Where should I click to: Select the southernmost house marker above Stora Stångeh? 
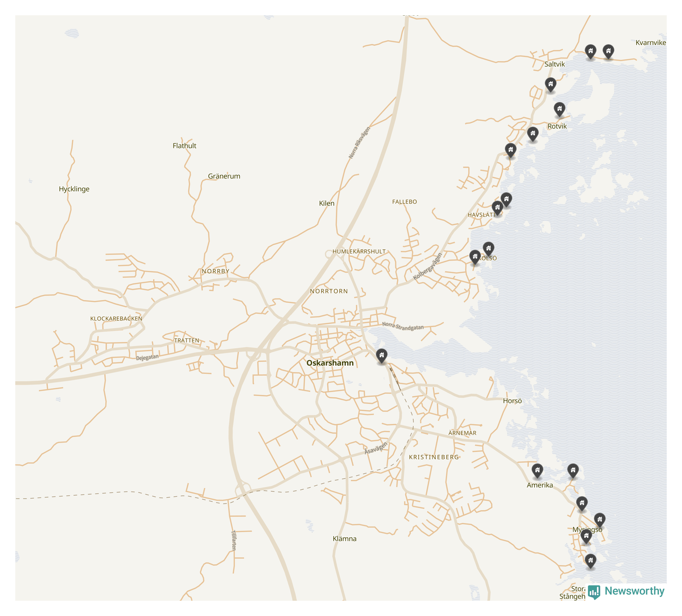point(590,561)
